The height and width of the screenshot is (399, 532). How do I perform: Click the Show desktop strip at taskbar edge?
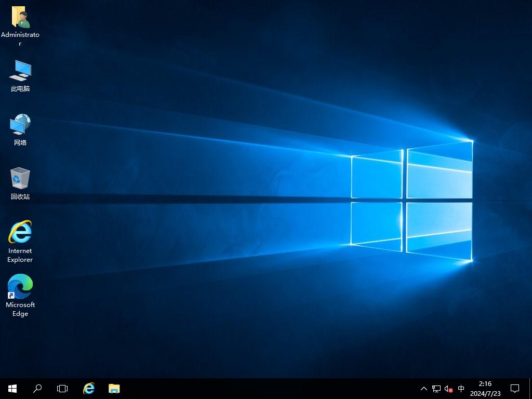pyautogui.click(x=530, y=389)
